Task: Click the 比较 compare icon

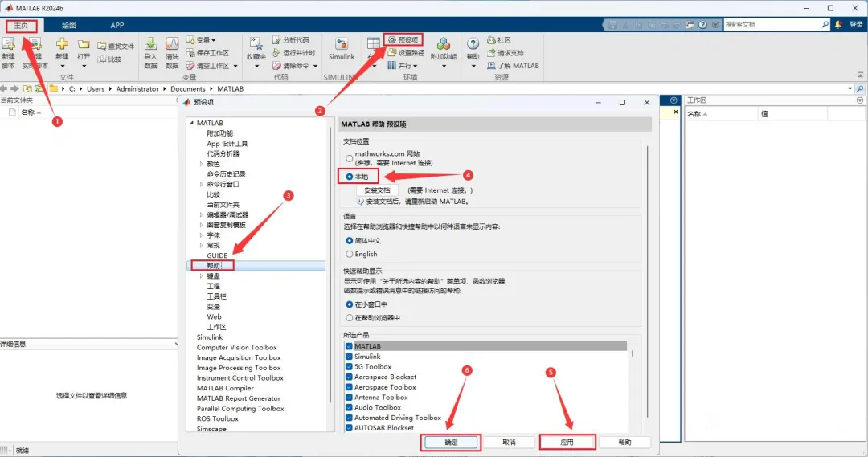Action: point(102,59)
